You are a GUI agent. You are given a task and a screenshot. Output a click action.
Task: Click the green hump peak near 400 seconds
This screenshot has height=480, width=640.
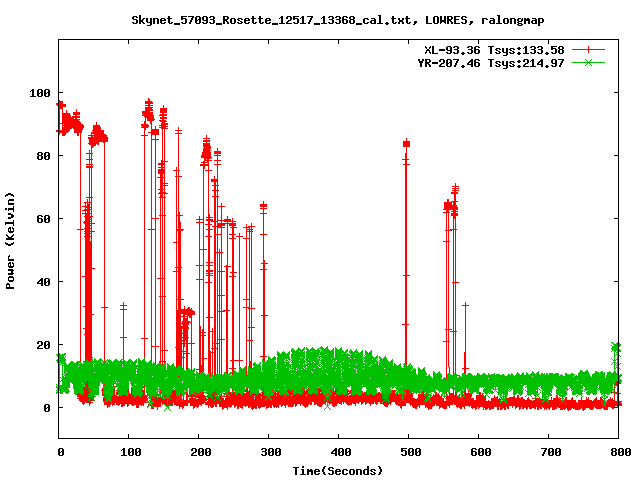[x=327, y=350]
